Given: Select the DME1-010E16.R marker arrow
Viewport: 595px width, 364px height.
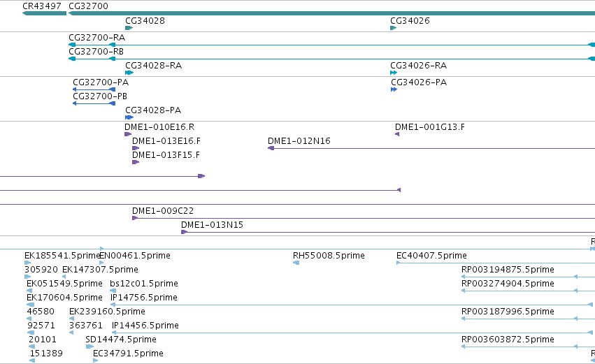Looking at the screenshot, I should 128,134.
